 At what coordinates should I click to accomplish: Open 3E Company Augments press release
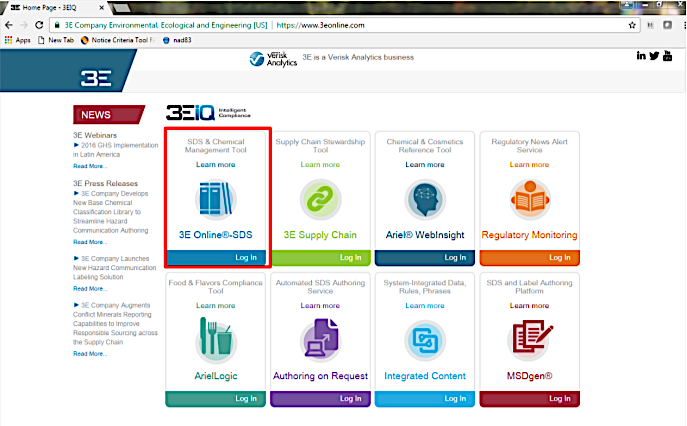[x=115, y=323]
